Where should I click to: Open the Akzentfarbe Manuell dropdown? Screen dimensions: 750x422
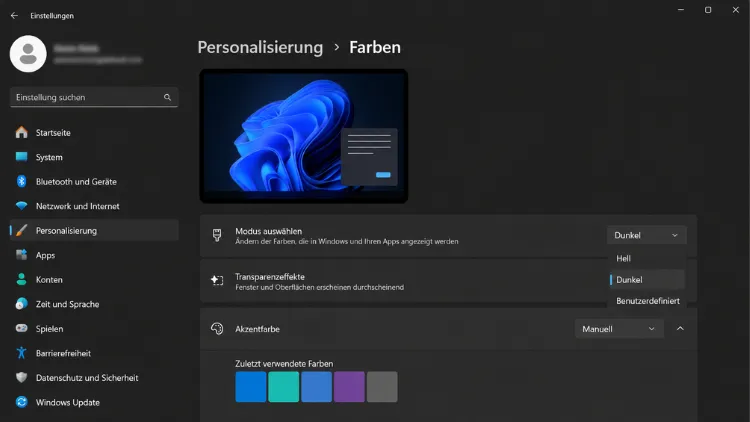coord(619,329)
